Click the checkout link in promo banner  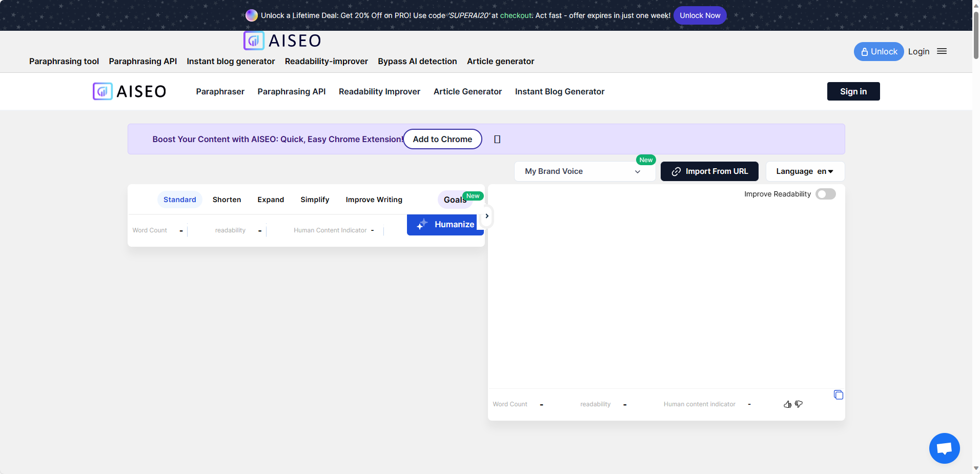[516, 15]
